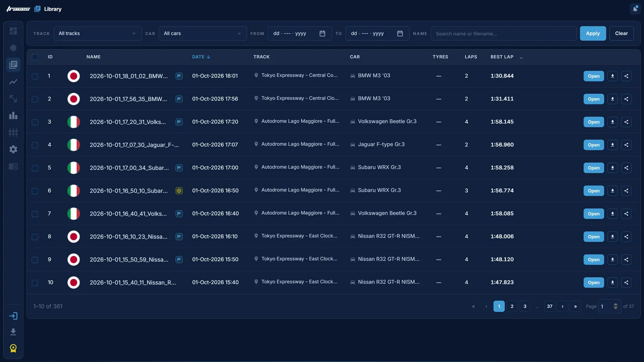Select the Library icon in the sidebar

tap(13, 65)
